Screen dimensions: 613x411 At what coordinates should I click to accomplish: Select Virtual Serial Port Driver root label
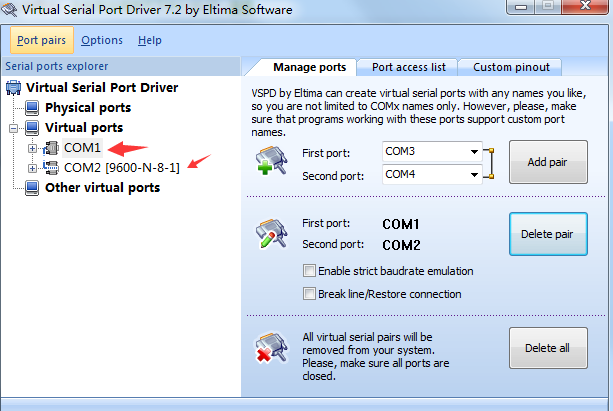click(102, 87)
